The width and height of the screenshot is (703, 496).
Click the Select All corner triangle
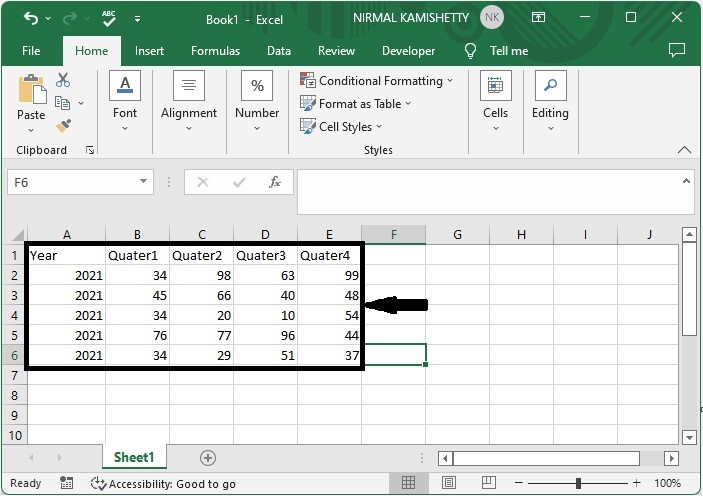tap(18, 235)
